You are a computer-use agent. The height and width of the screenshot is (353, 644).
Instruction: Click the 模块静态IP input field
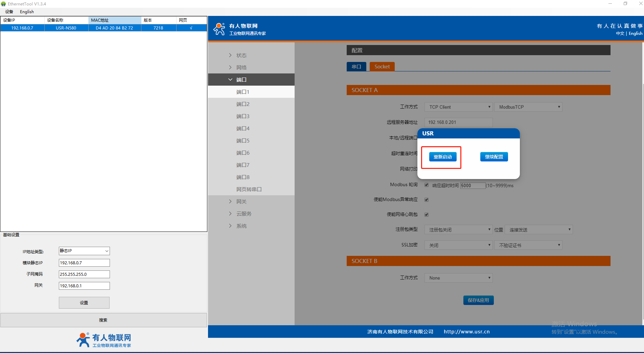point(84,263)
